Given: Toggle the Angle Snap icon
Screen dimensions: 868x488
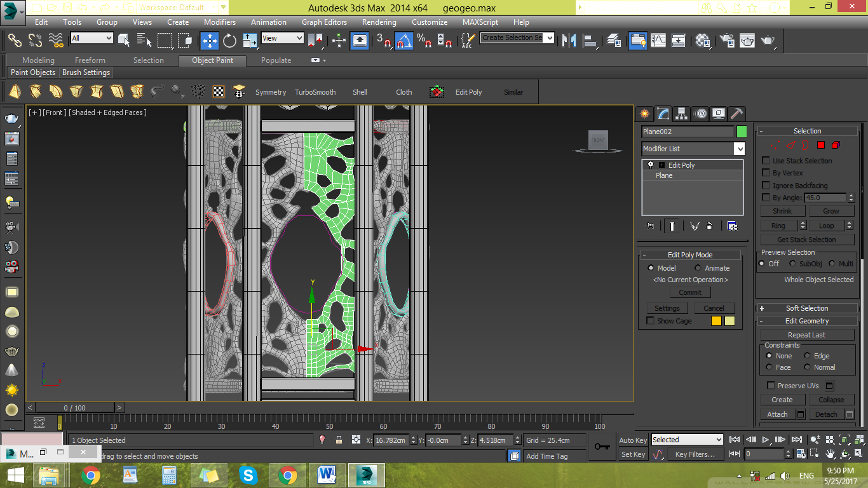Looking at the screenshot, I should point(403,41).
